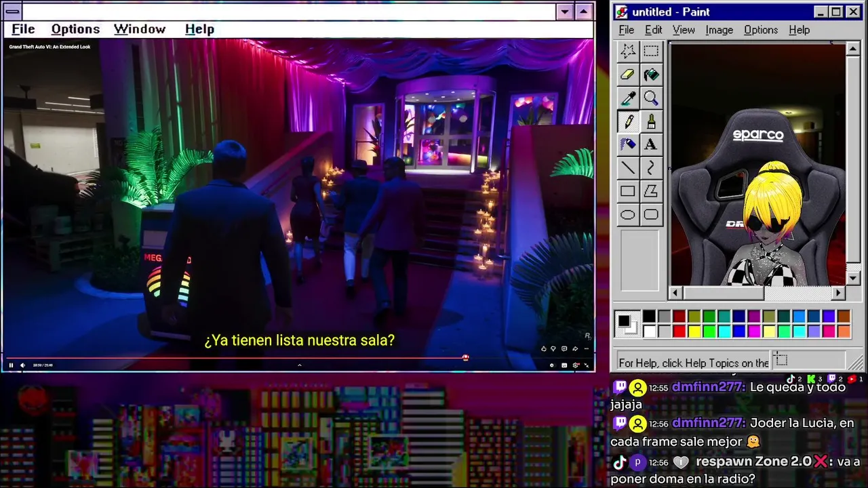
Task: Select the rectangular Select tool in Paint
Action: pos(651,51)
